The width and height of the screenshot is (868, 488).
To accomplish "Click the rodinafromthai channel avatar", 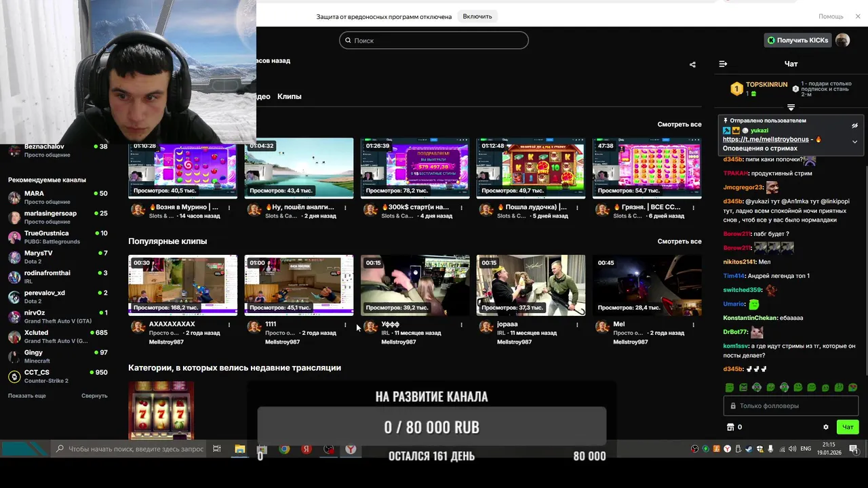I will 14,277.
